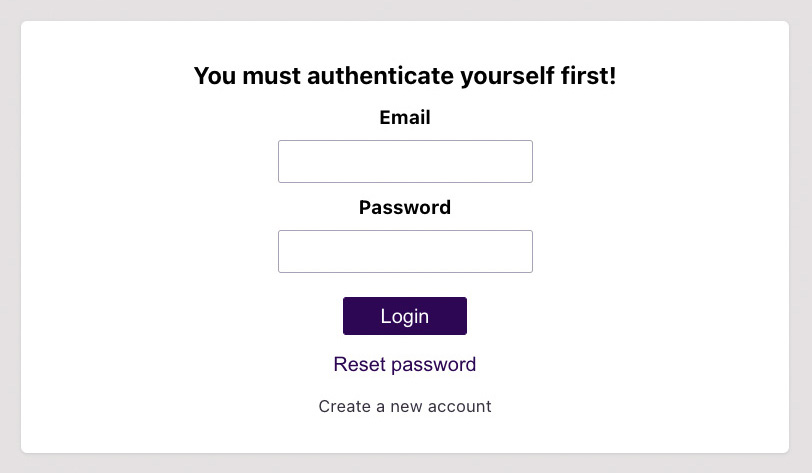Open the Reset password link
812x473 pixels.
(405, 364)
